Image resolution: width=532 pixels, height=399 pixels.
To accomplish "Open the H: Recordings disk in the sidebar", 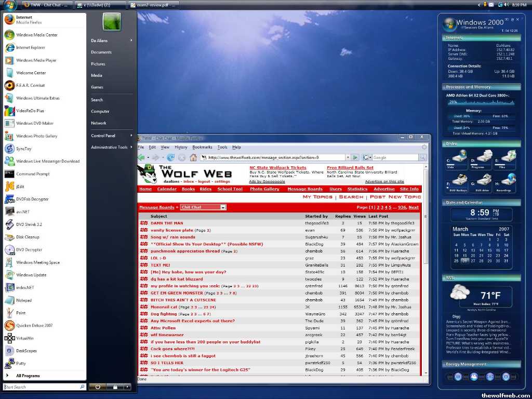I will (x=509, y=181).
